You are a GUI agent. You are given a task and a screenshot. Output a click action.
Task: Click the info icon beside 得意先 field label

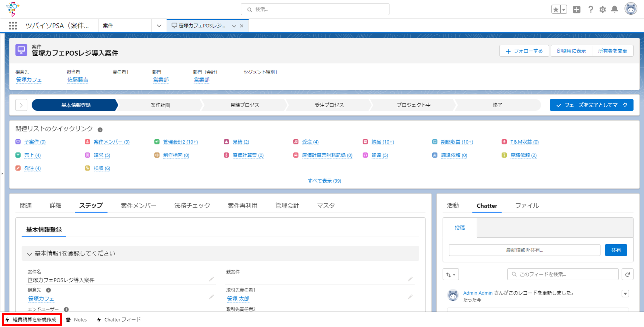tap(49, 290)
